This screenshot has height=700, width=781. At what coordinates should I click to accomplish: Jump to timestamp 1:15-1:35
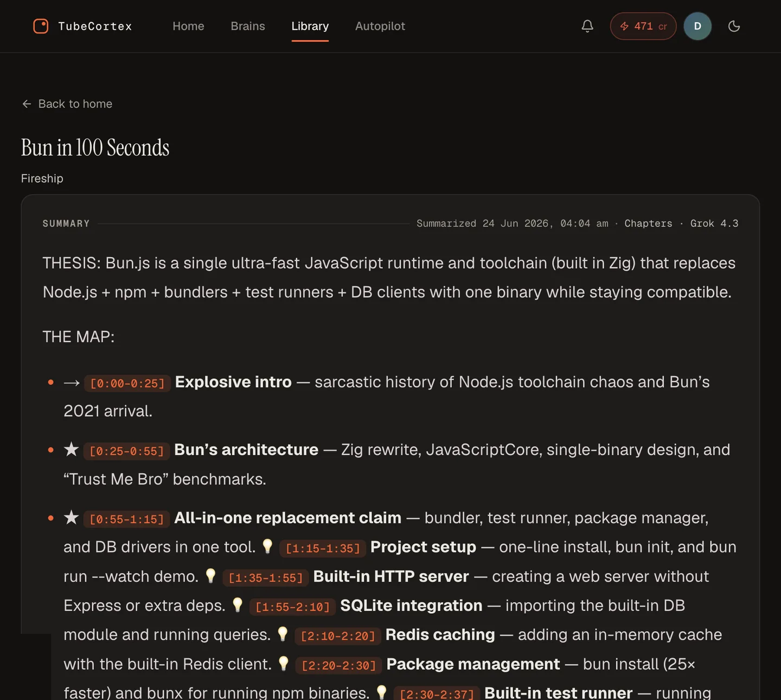point(323,548)
